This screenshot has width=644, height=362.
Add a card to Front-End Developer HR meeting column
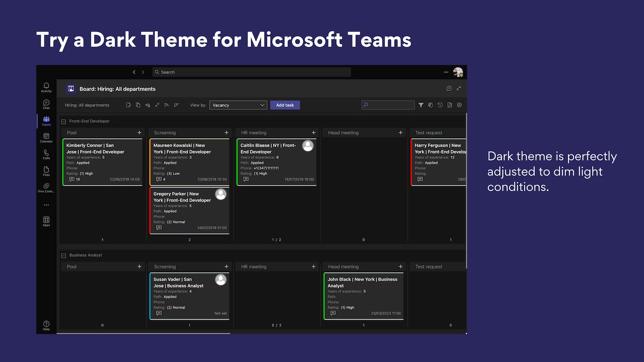[314, 132]
